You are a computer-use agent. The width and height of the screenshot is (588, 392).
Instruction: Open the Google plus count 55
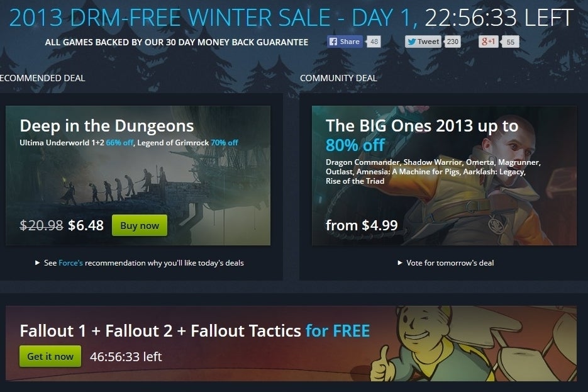pyautogui.click(x=510, y=42)
